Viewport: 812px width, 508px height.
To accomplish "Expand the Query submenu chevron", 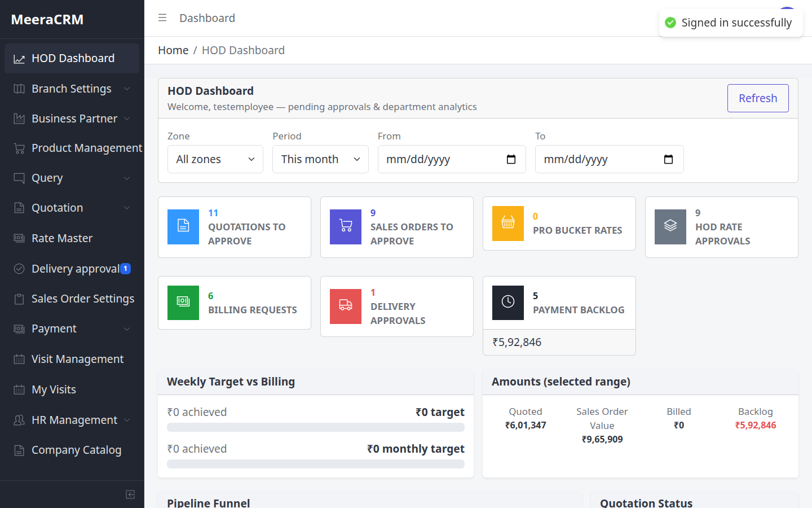I will coord(127,178).
